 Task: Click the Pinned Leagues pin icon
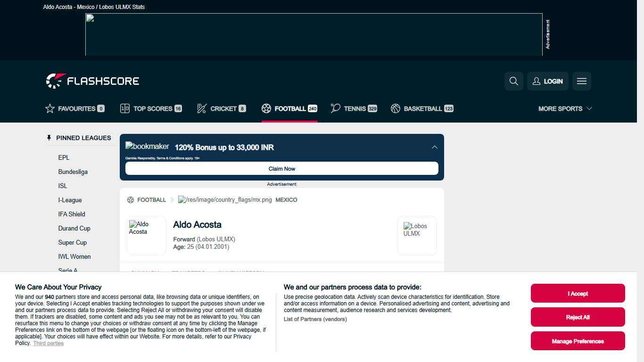coord(49,138)
